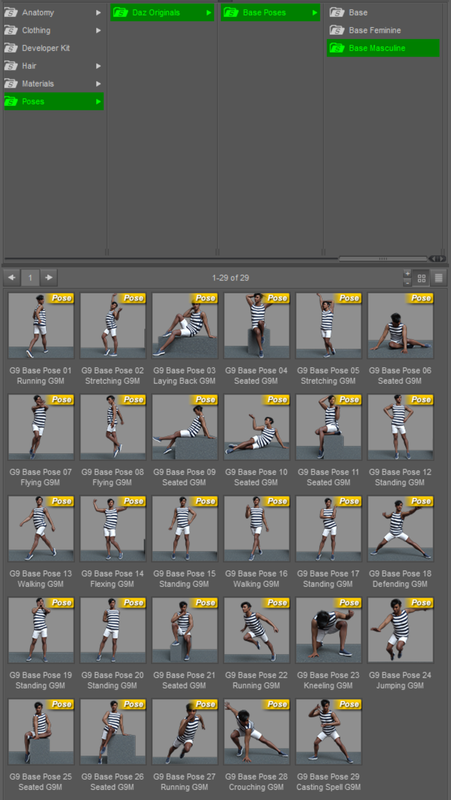Select G9 Base Pose 28 Crouching thumbnail
This screenshot has width=451, height=800.
click(x=257, y=732)
